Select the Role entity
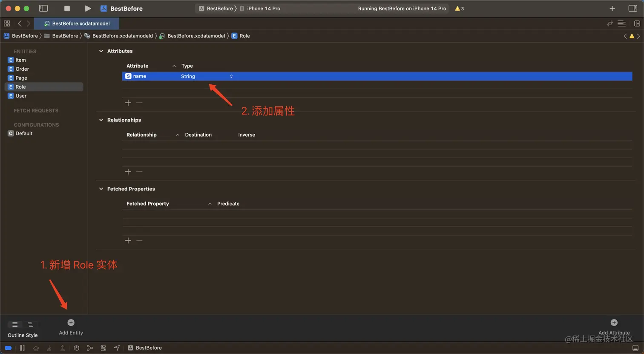 click(44, 87)
